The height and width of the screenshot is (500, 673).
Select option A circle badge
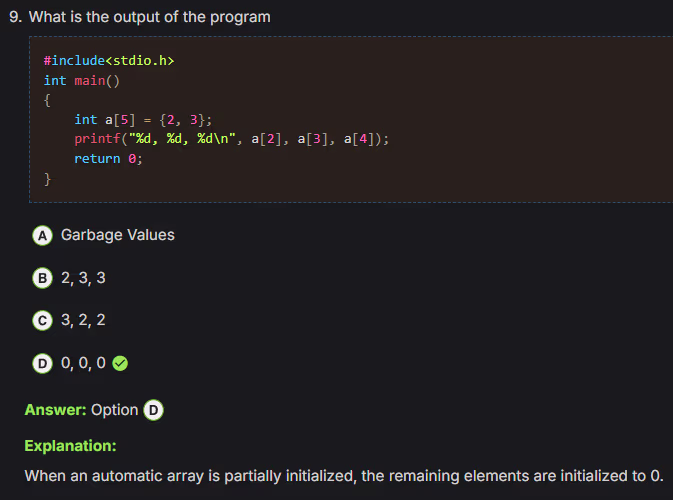pos(43,236)
